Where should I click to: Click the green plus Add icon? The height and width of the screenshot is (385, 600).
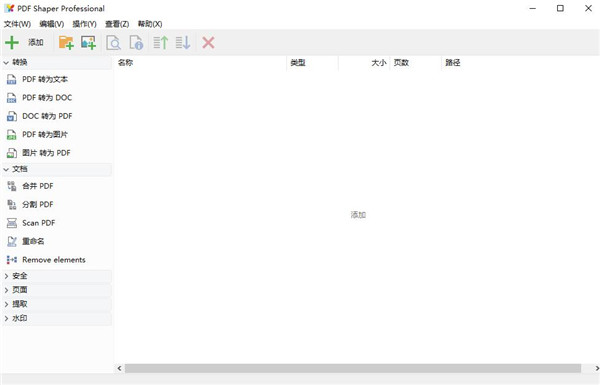12,42
